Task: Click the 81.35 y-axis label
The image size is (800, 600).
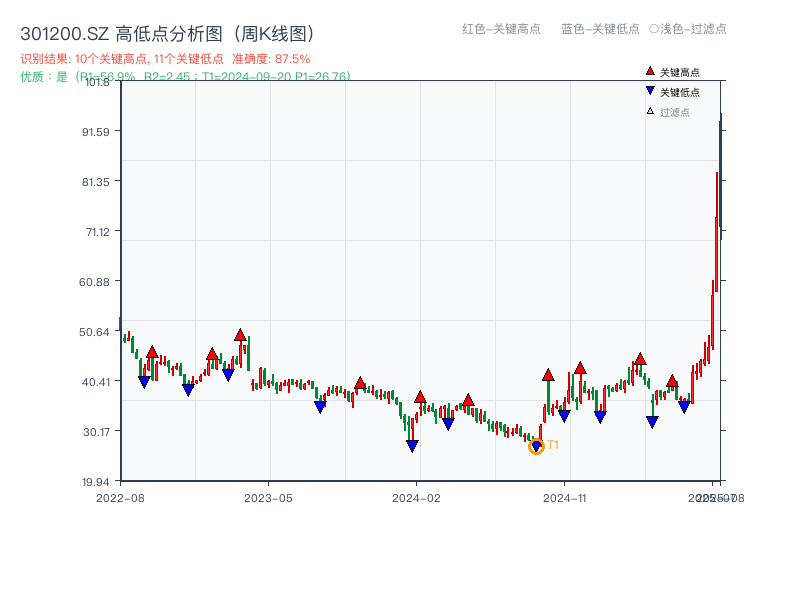Action: coord(96,182)
